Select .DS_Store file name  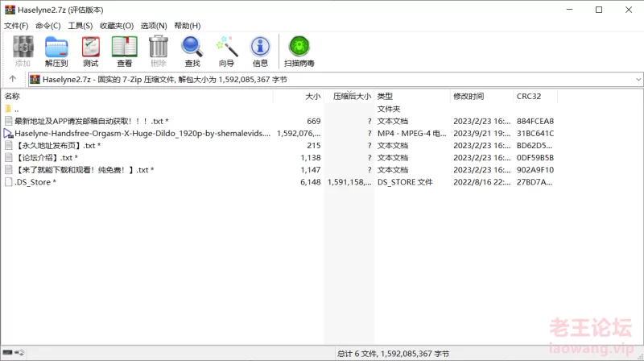(35, 182)
